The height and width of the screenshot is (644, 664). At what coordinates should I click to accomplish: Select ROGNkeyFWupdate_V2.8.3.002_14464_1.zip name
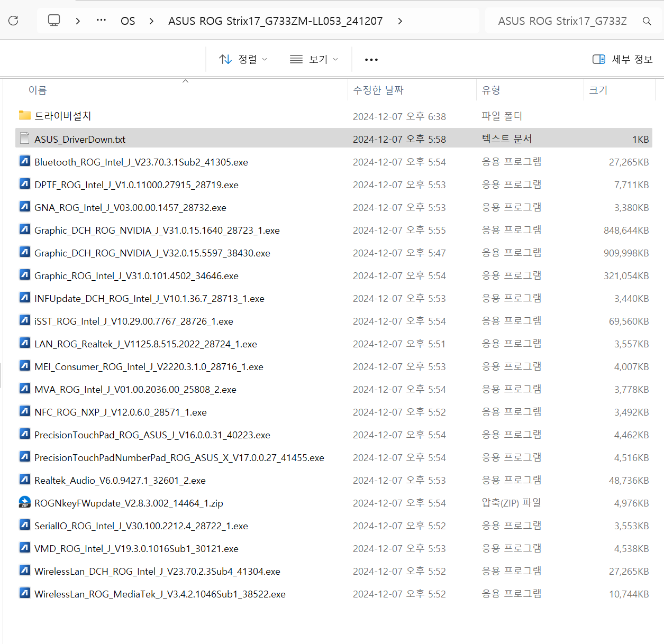point(129,503)
